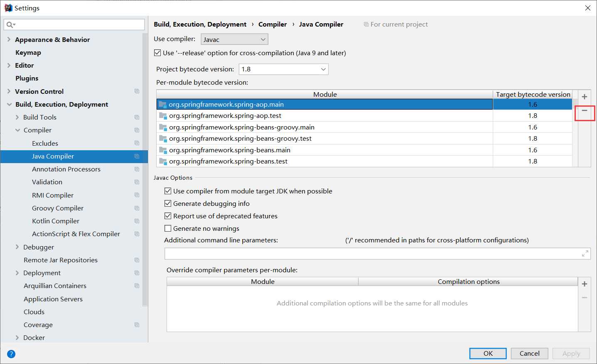
Task: Expand the Version Control tree node
Action: point(9,91)
